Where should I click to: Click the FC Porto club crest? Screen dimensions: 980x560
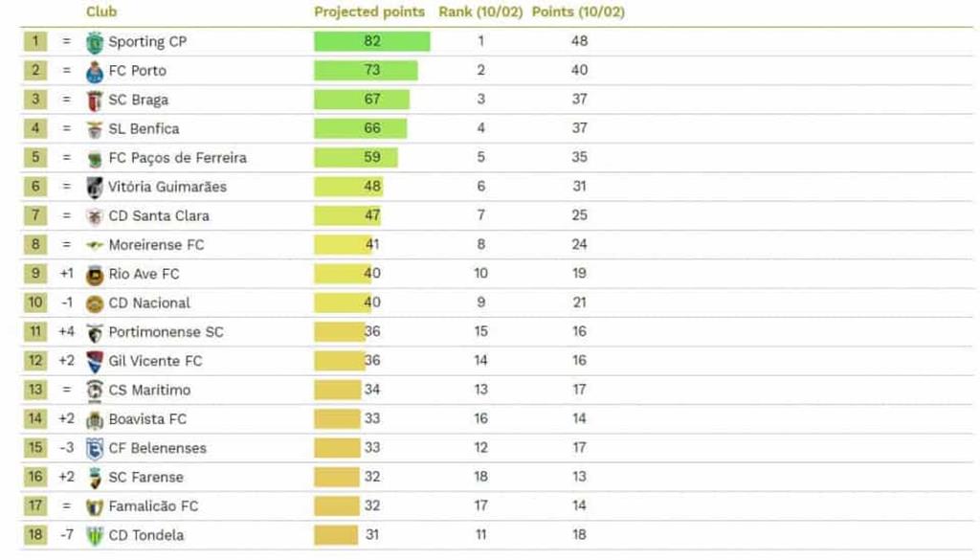point(94,71)
